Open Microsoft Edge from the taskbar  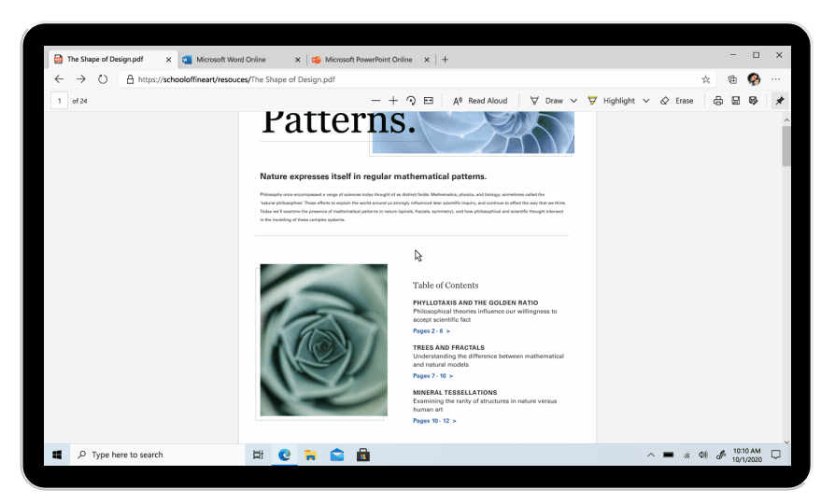point(284,455)
